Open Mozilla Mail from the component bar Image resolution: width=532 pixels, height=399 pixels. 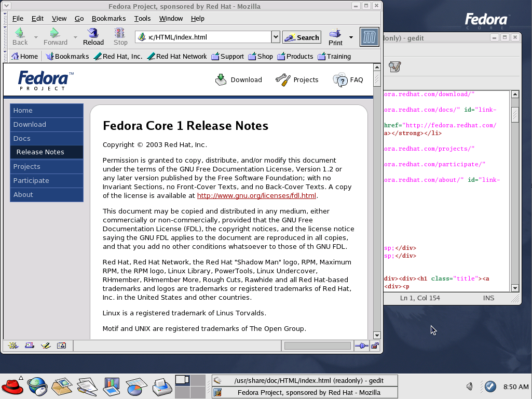[x=29, y=345]
